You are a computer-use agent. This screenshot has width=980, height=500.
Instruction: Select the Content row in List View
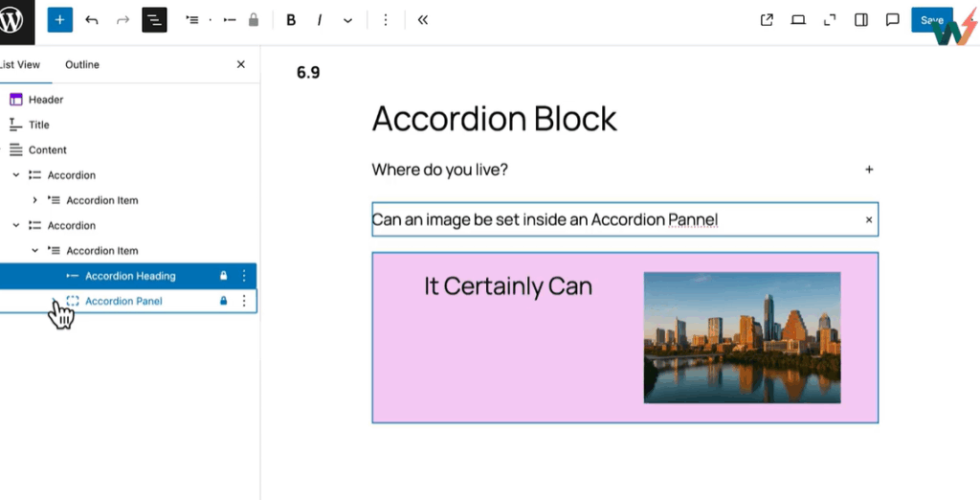pos(128,149)
